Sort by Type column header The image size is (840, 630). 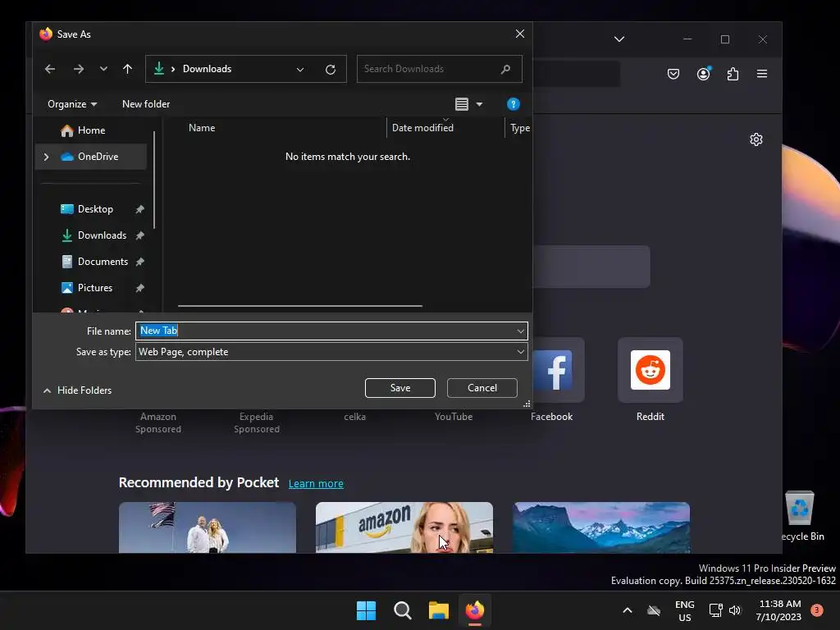click(519, 128)
